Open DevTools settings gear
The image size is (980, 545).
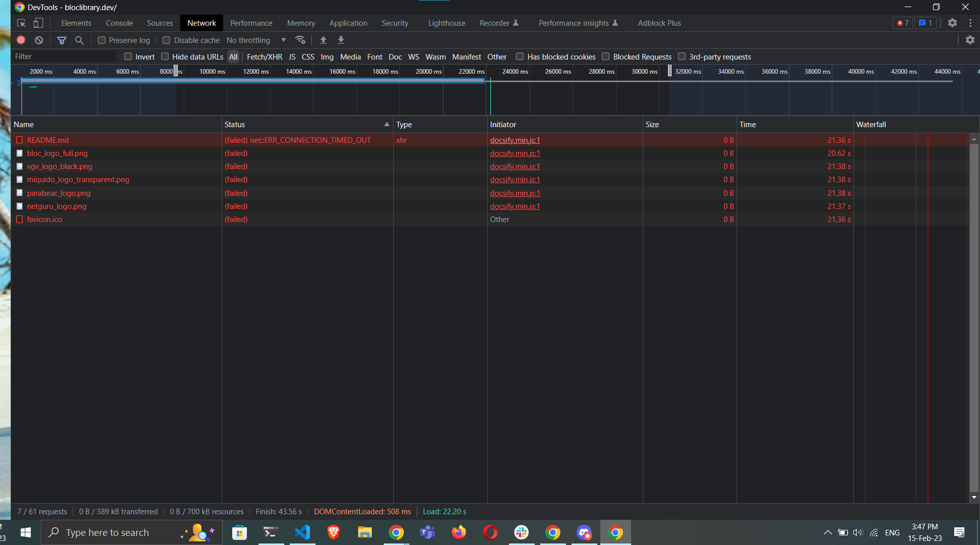[953, 23]
